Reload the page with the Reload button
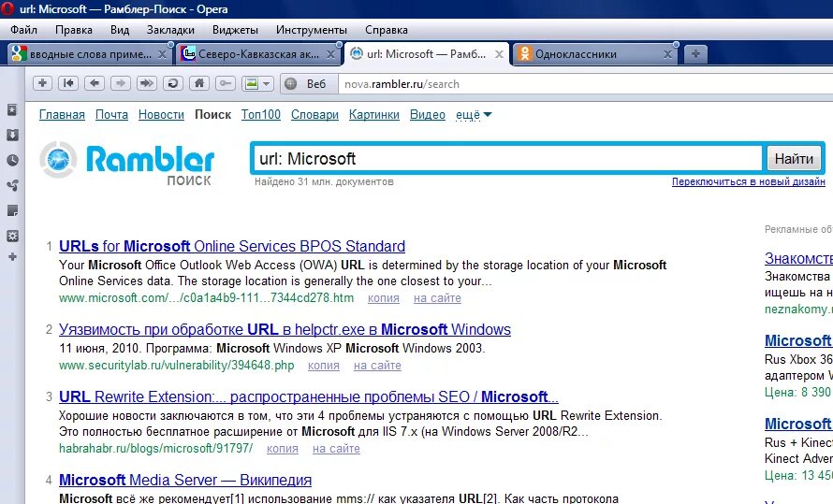Viewport: 833px width, 504px height. coord(172,83)
